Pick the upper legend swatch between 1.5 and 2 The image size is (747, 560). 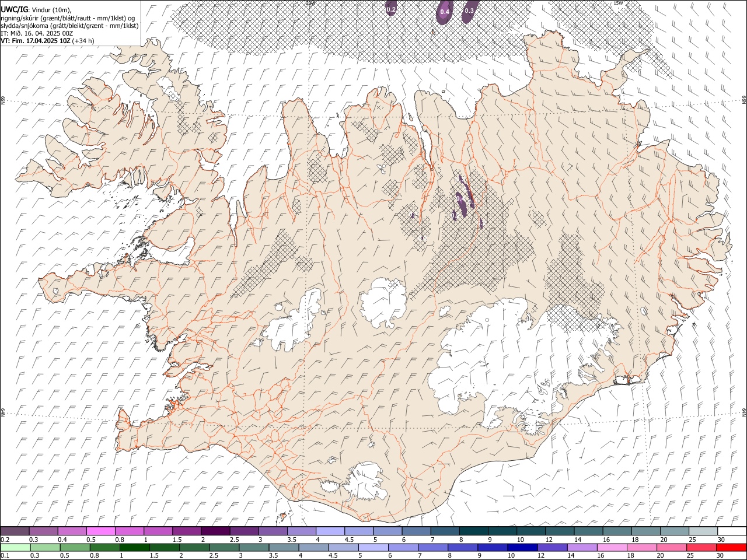tap(187, 531)
